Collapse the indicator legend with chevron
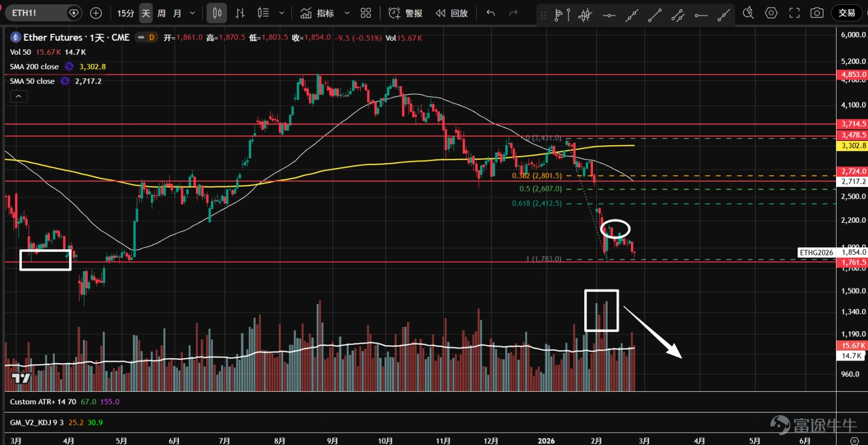 [18, 96]
